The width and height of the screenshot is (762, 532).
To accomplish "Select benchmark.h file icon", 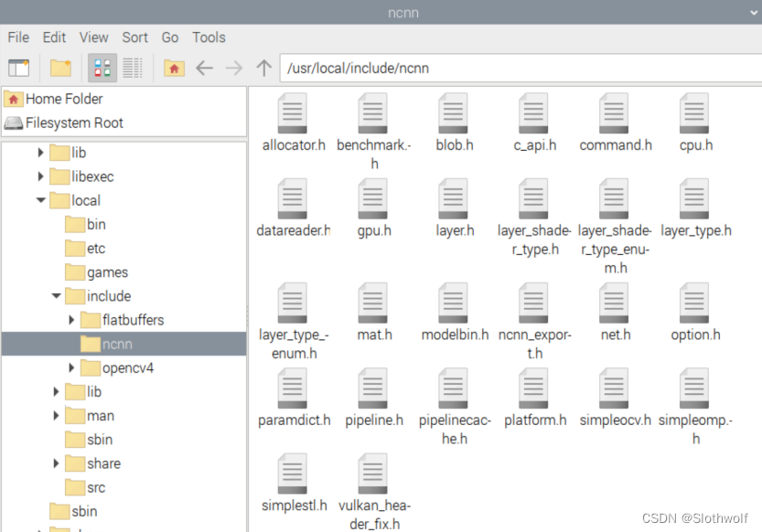I will pyautogui.click(x=372, y=113).
